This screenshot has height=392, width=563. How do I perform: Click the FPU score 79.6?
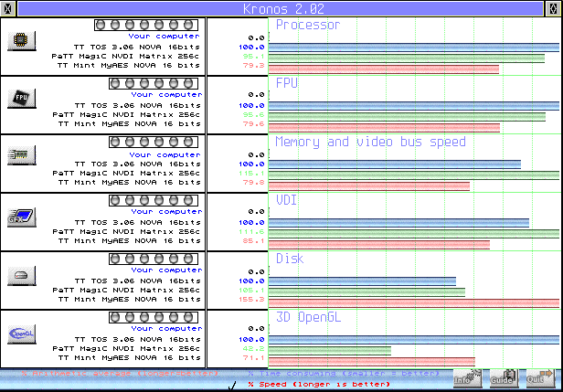[251, 124]
